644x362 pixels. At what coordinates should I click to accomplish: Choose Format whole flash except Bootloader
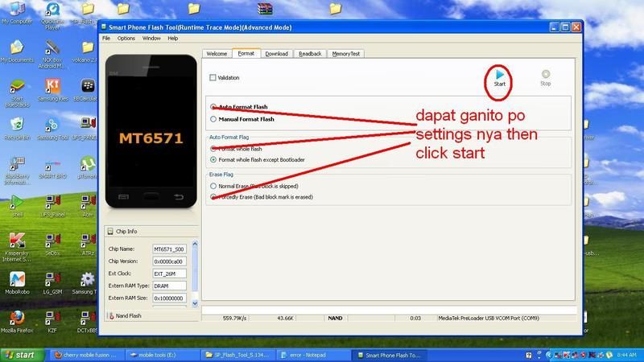pos(213,159)
